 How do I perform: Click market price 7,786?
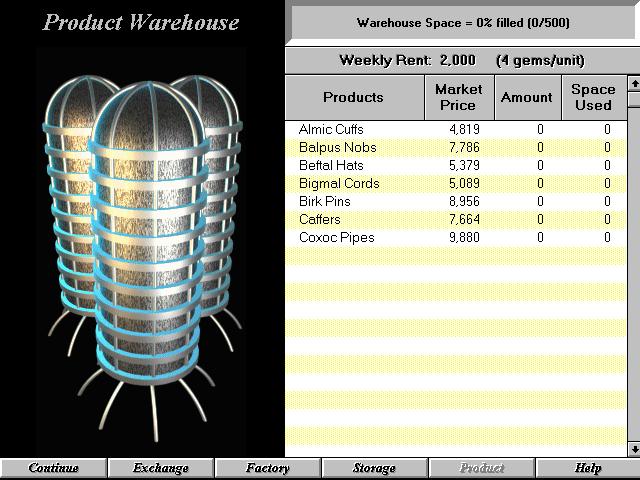(x=464, y=147)
